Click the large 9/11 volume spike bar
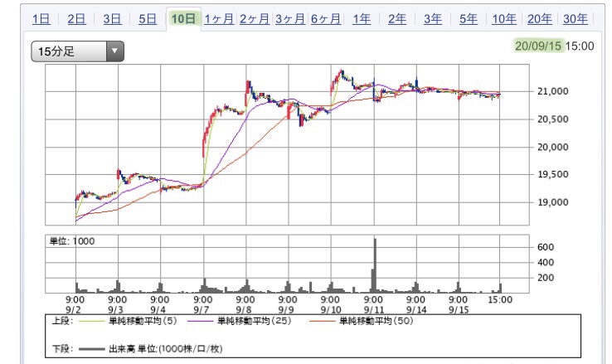 375,265
